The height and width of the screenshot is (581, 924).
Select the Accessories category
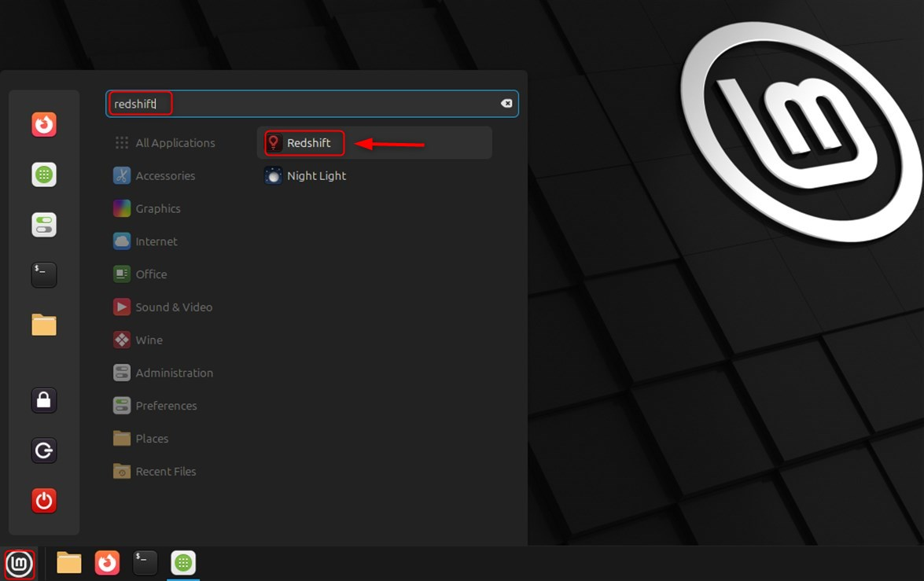pos(164,176)
